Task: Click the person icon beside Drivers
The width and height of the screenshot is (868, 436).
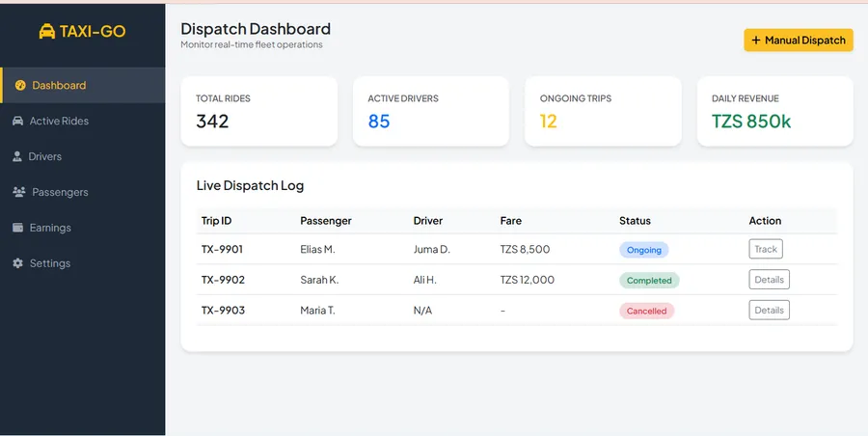Action: pyautogui.click(x=17, y=156)
